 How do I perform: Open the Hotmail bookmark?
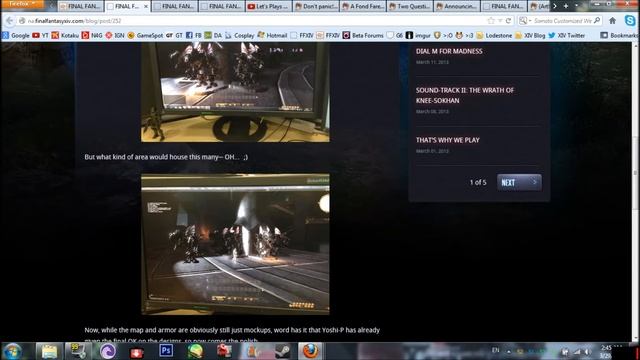(272, 36)
